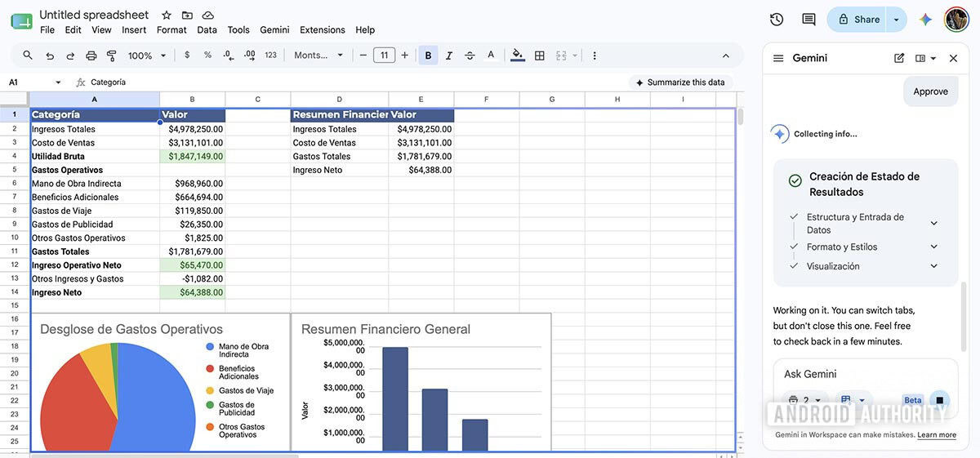The height and width of the screenshot is (458, 980).
Task: Toggle strikethrough formatting
Action: pos(470,56)
